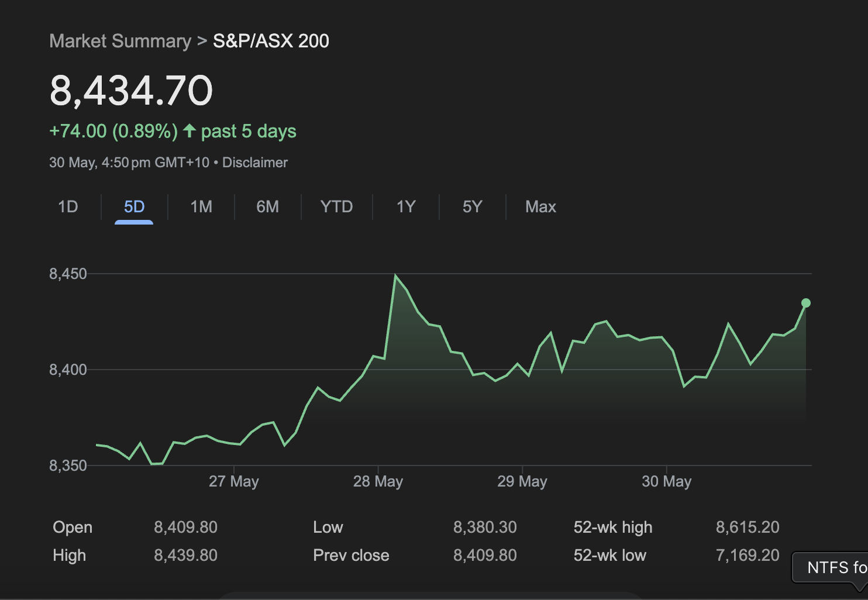Click the Prev close label

351,556
